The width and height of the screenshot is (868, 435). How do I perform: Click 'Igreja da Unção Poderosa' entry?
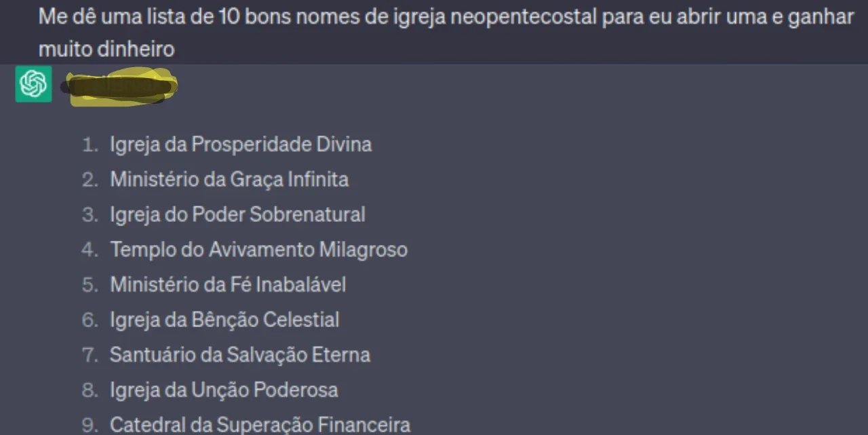224,390
